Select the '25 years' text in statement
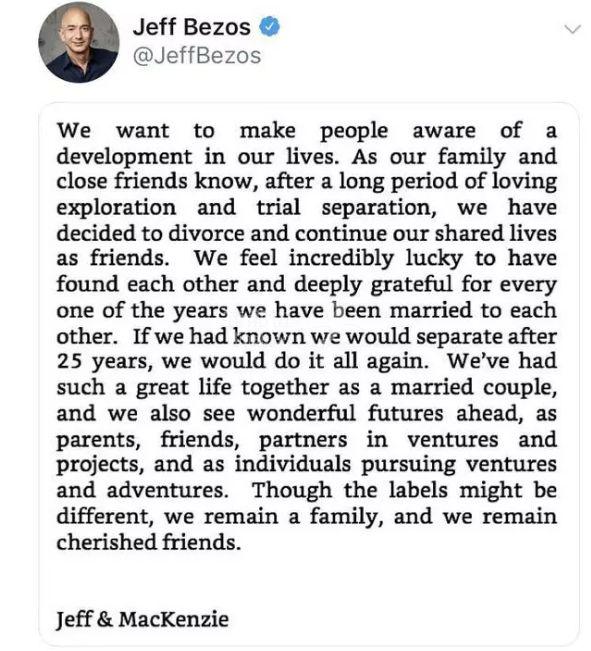 pyautogui.click(x=102, y=361)
